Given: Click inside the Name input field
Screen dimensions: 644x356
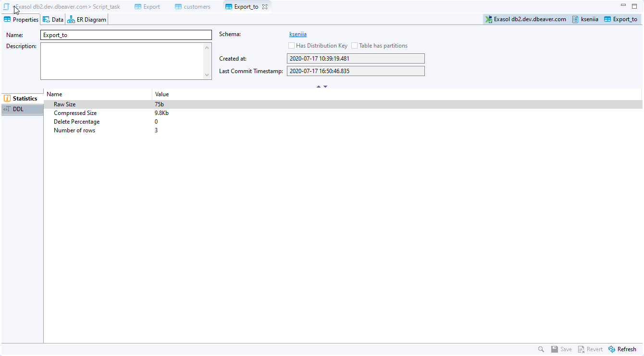Looking at the screenshot, I should coord(126,35).
